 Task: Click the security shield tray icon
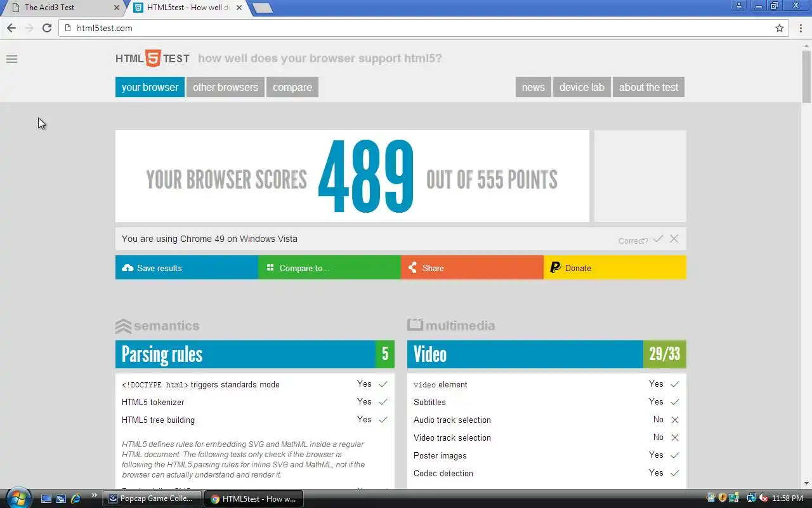(x=722, y=498)
